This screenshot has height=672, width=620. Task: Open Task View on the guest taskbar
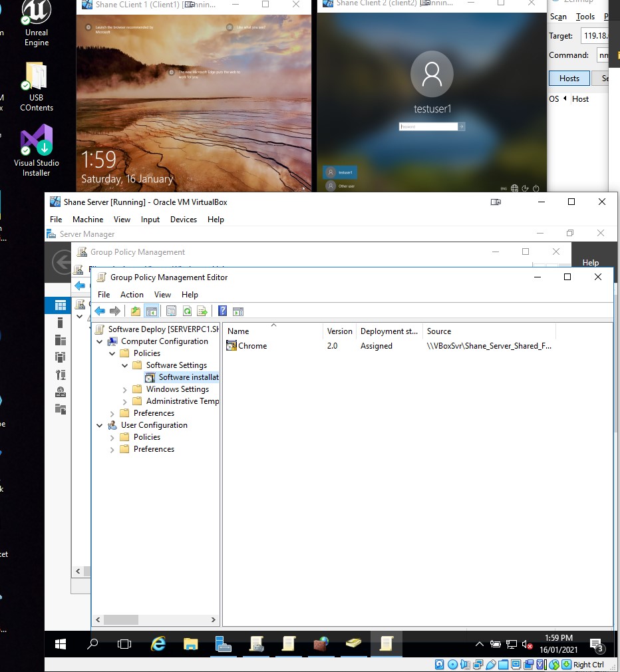(x=124, y=643)
